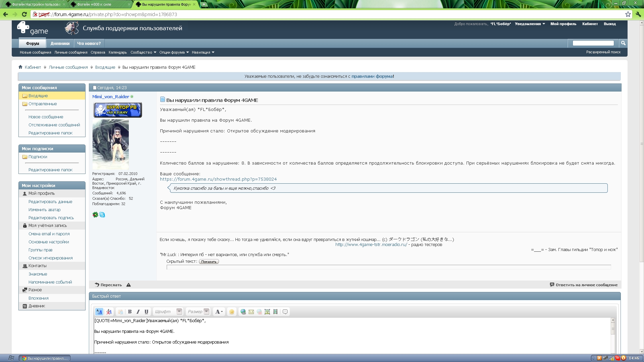
Task: Open smiley picker in quick reply toolbar
Action: click(x=231, y=312)
